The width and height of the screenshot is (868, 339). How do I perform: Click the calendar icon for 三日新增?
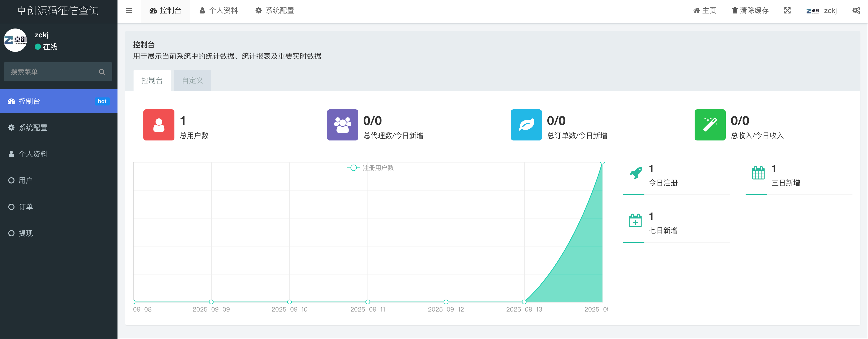pyautogui.click(x=758, y=173)
